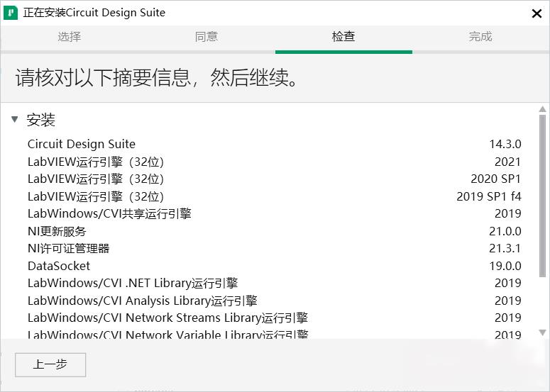The height and width of the screenshot is (392, 550).
Task: Select LabWindows/CVI Analysis Library运行引擎 row
Action: coord(275,301)
